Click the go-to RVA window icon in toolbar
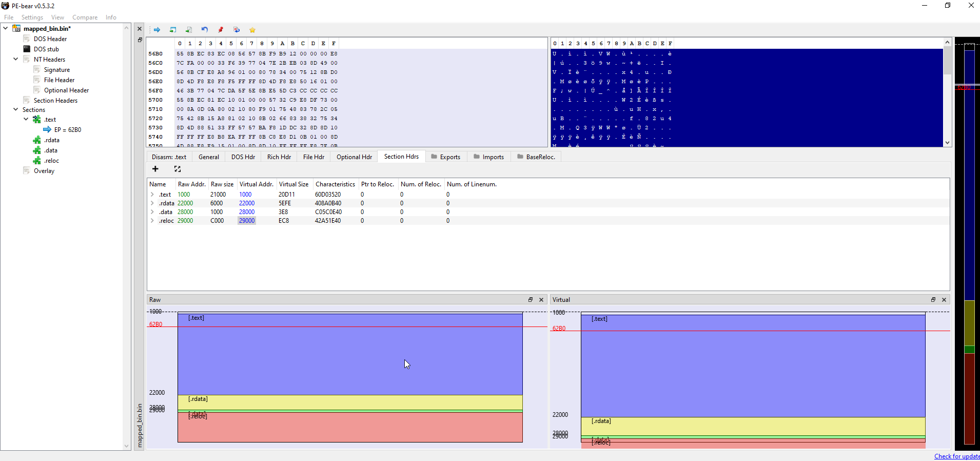 [x=173, y=30]
